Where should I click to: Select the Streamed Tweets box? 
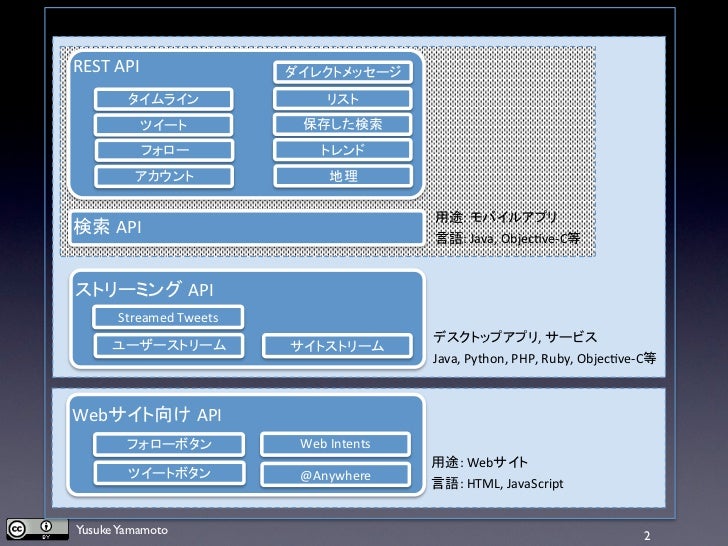(168, 317)
